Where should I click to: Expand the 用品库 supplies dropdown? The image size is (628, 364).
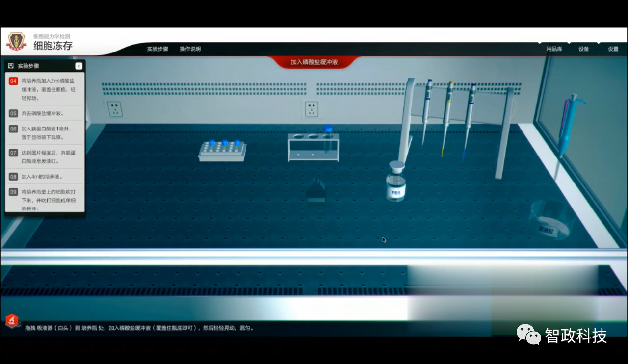554,49
